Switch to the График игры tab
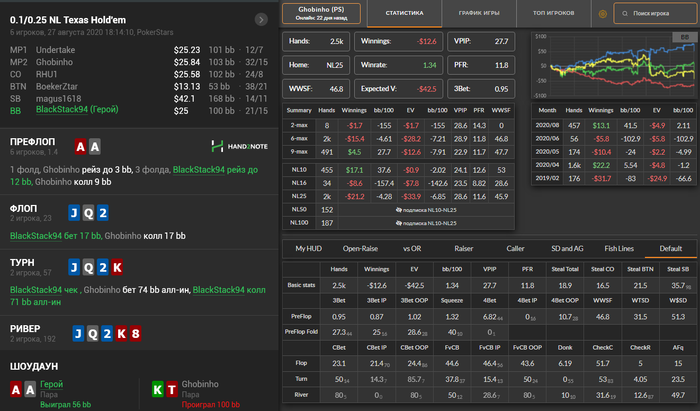Image resolution: width=700 pixels, height=411 pixels. pos(481,15)
